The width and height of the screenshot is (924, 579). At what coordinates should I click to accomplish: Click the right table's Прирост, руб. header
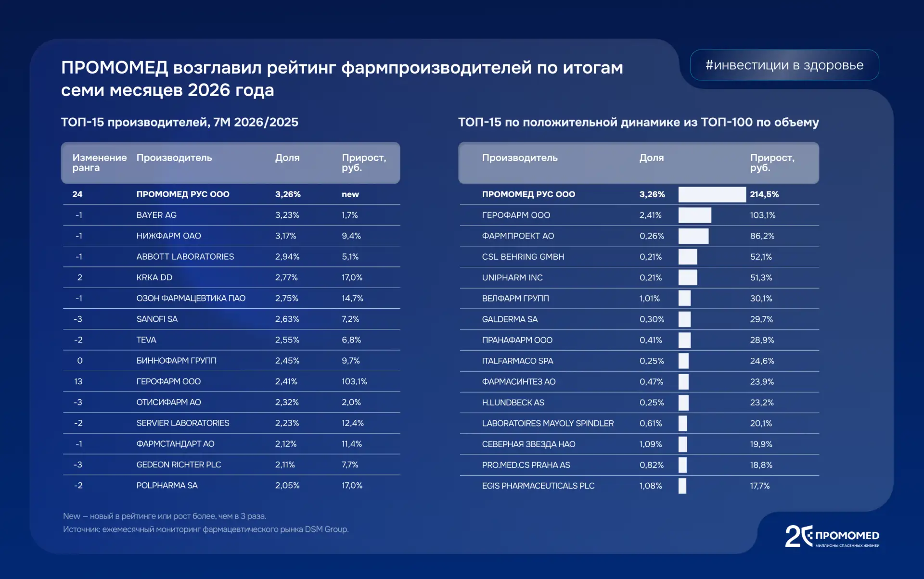pos(772,163)
